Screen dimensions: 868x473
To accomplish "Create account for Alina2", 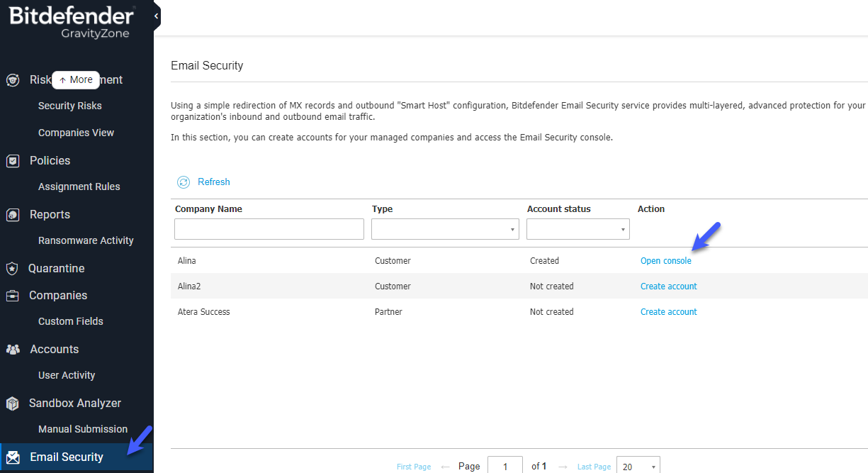I will pyautogui.click(x=669, y=286).
